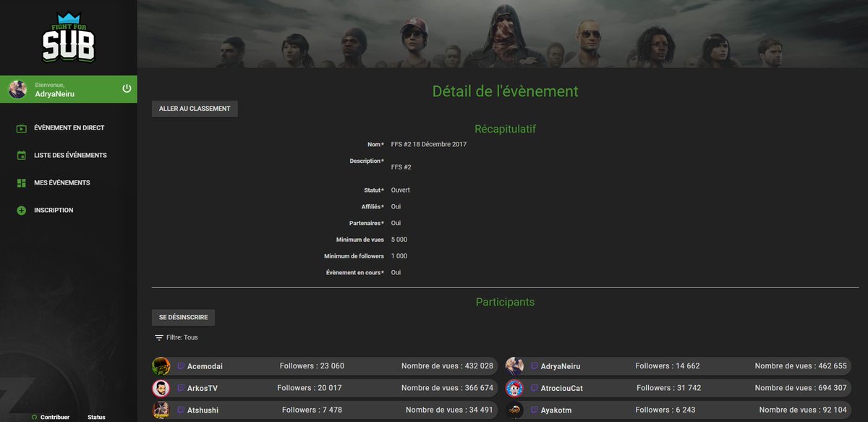Open LISTE DES ÉVÈNEMENTS menu
Viewport: 868px width, 422px height.
70,156
